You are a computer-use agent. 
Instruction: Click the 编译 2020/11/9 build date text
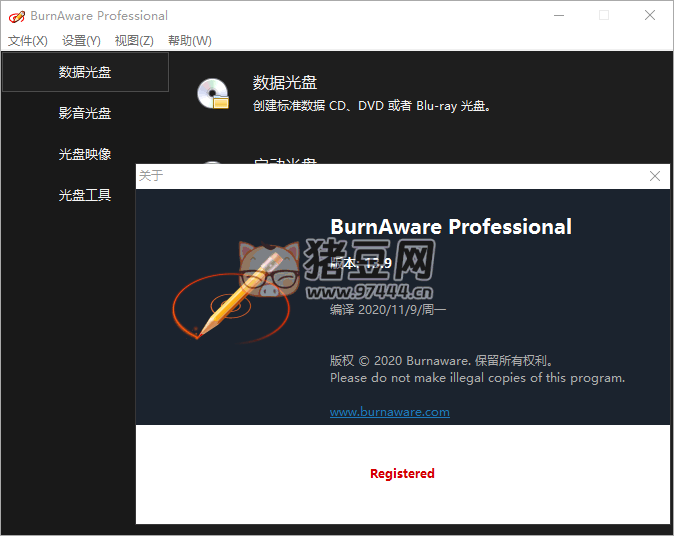388,310
